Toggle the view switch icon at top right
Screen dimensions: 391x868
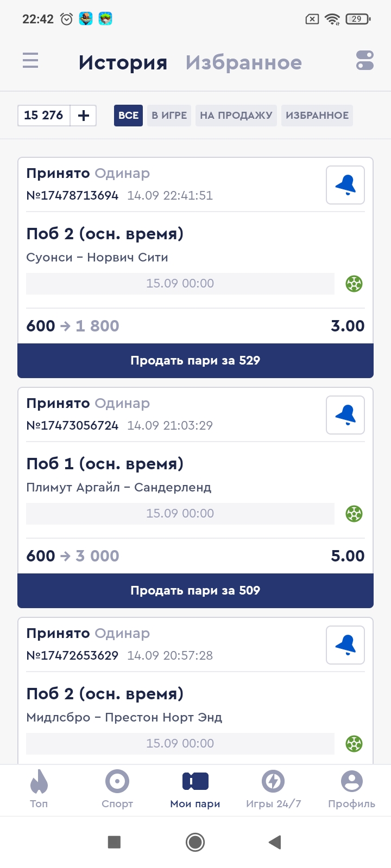365,60
